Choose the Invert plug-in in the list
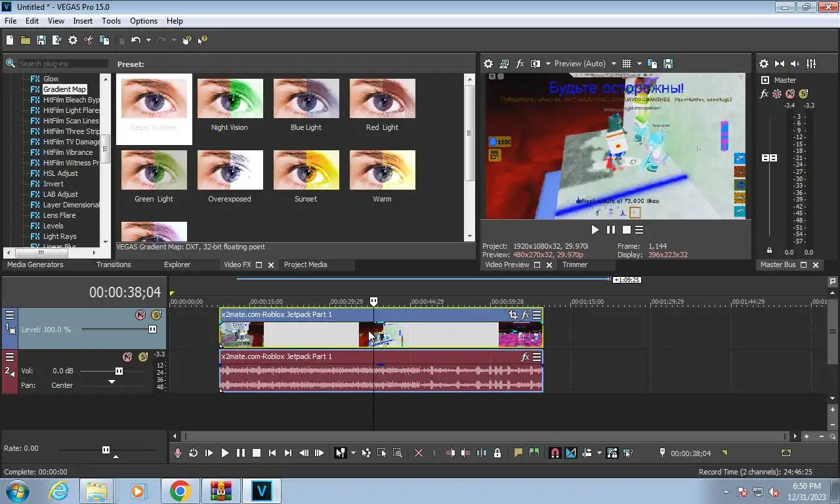This screenshot has width=840, height=504. (x=53, y=184)
